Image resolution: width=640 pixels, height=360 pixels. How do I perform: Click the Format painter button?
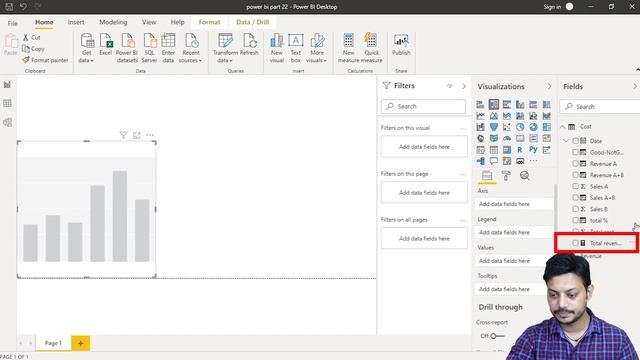click(45, 60)
